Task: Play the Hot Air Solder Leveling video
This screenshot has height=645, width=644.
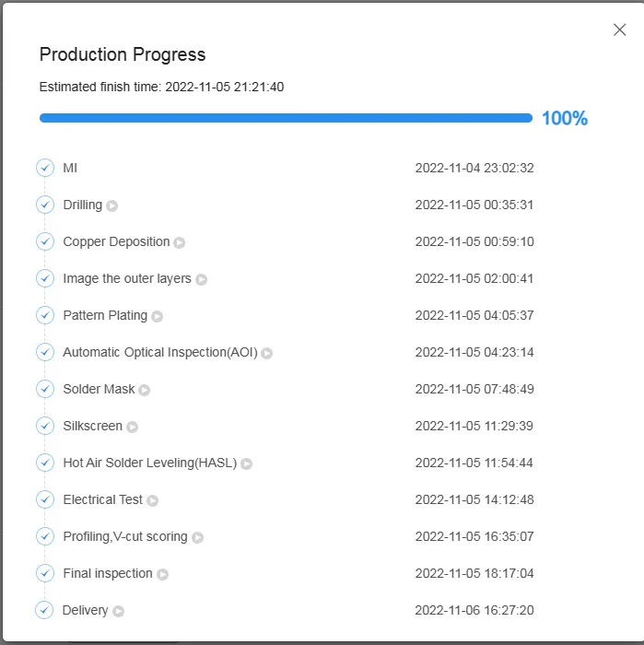Action: click(246, 464)
